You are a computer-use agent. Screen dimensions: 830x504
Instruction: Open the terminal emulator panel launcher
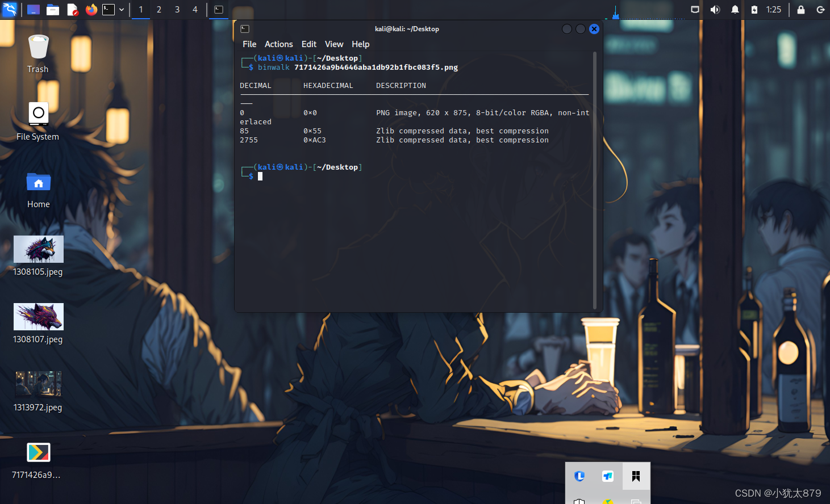pyautogui.click(x=109, y=10)
